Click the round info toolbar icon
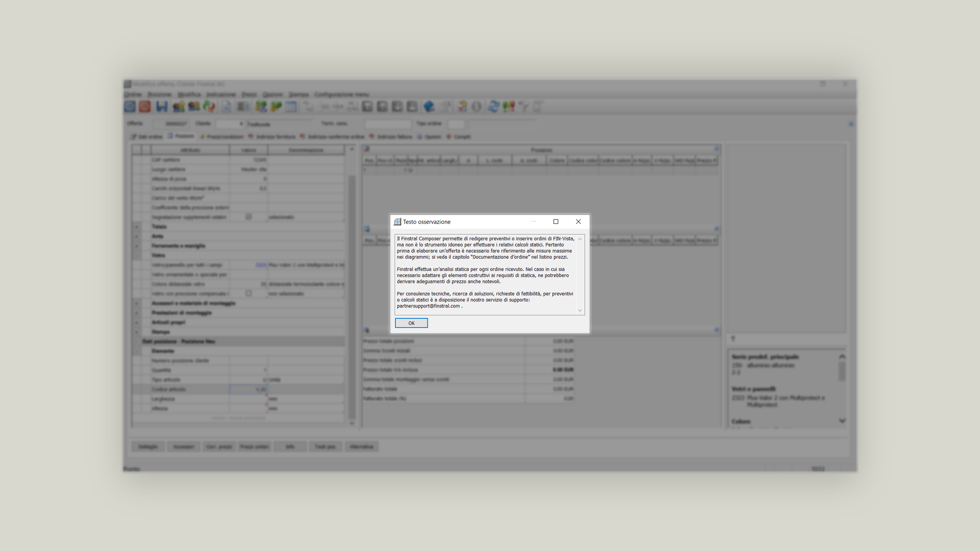This screenshot has height=551, width=980. point(476,107)
